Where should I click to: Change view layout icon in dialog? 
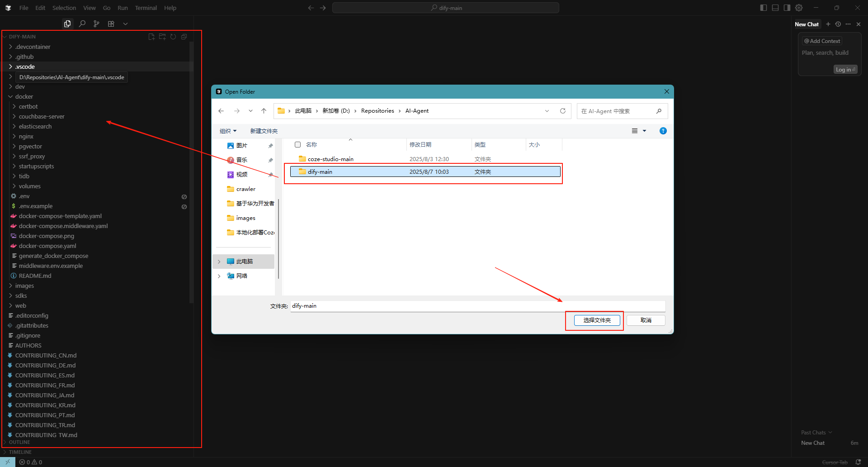click(635, 131)
